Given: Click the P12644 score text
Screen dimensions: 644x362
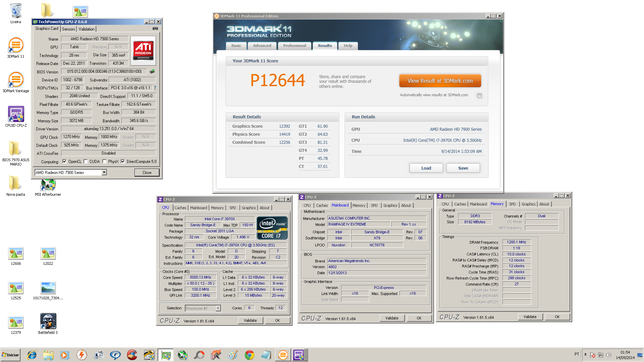Looking at the screenshot, I should [278, 80].
